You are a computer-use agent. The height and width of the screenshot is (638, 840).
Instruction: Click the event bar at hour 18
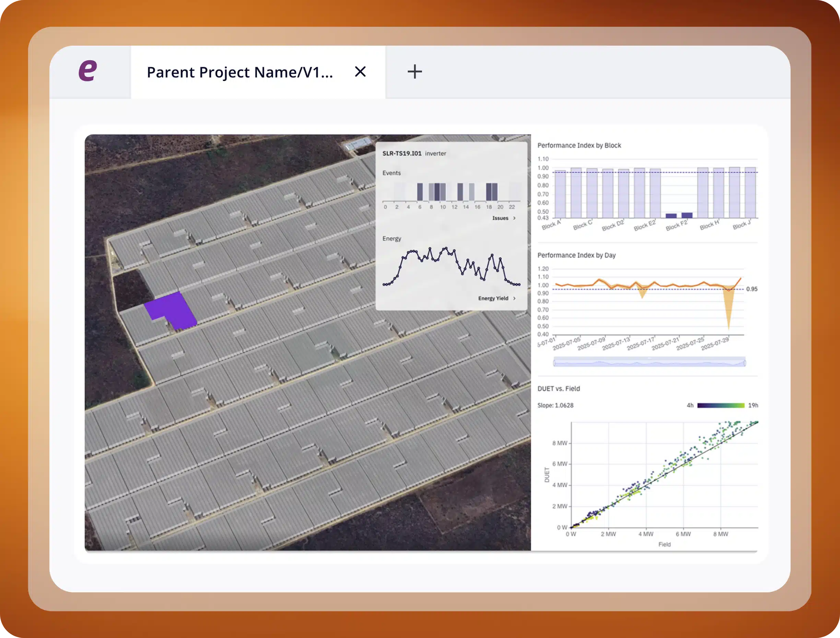489,192
